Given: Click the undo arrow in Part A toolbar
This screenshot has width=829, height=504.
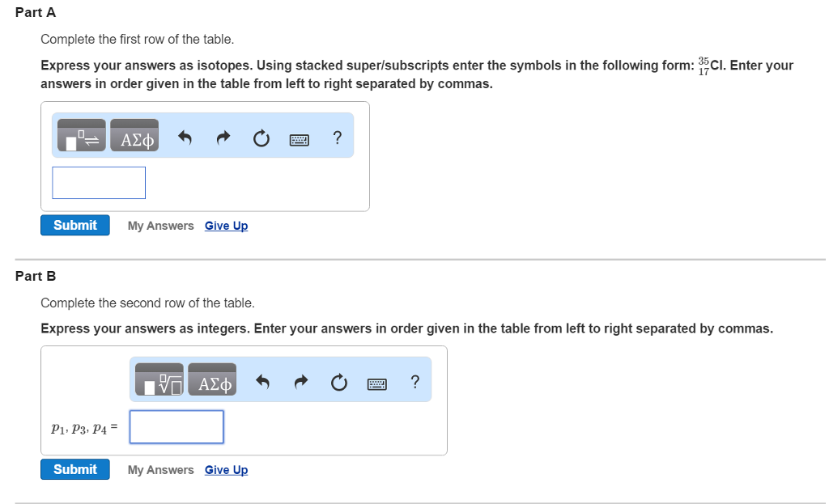Looking at the screenshot, I should [x=185, y=138].
